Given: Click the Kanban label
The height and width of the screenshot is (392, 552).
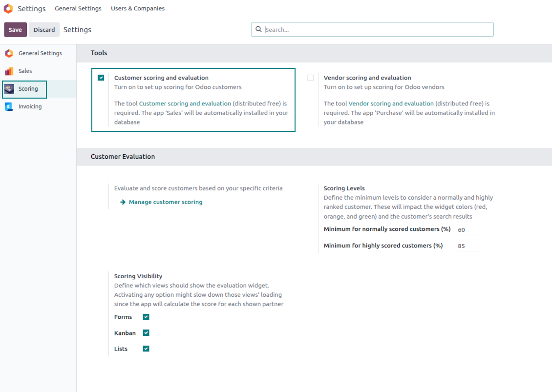Looking at the screenshot, I should pyautogui.click(x=125, y=333).
